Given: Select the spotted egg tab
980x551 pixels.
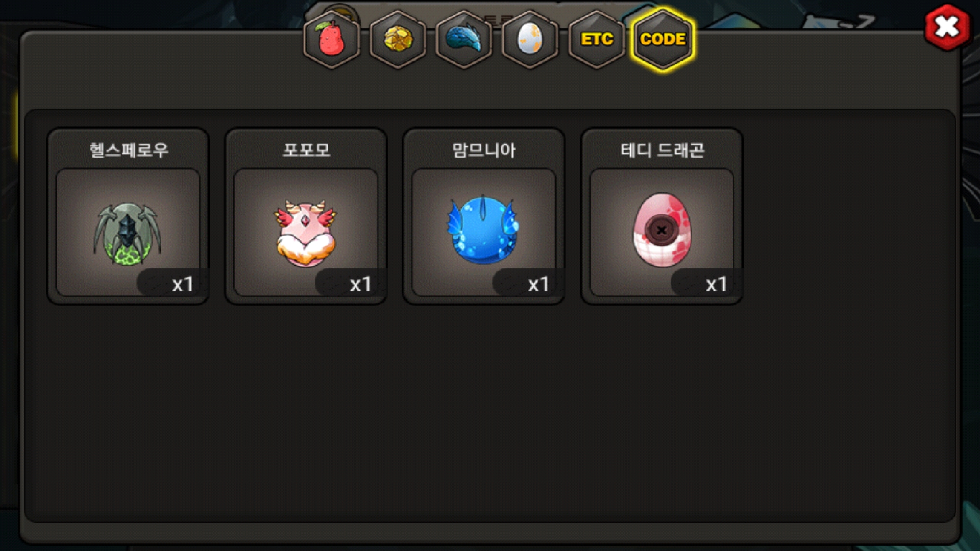Looking at the screenshot, I should coord(530,39).
